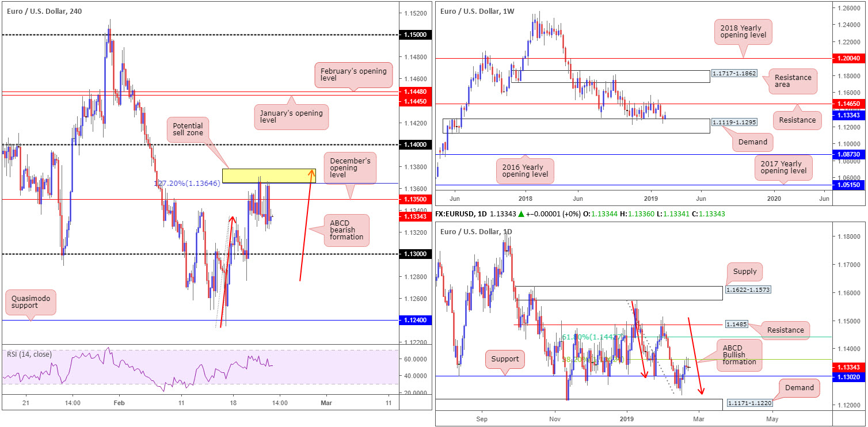Click the 127.20%(1.13646) Fibonacci label
Image resolution: width=868 pixels, height=427 pixels.
tap(187, 183)
